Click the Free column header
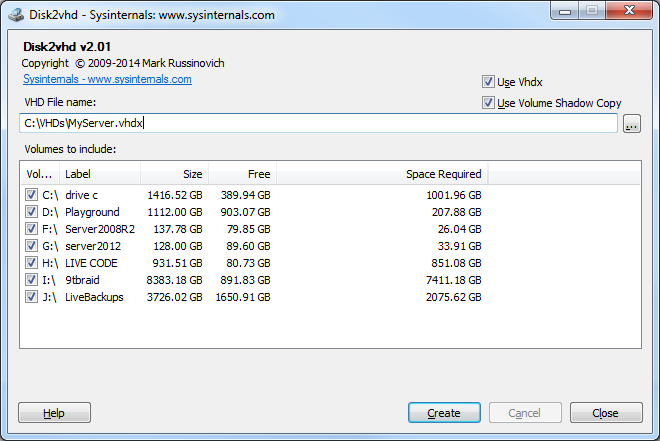The width and height of the screenshot is (660, 441). pos(242,174)
